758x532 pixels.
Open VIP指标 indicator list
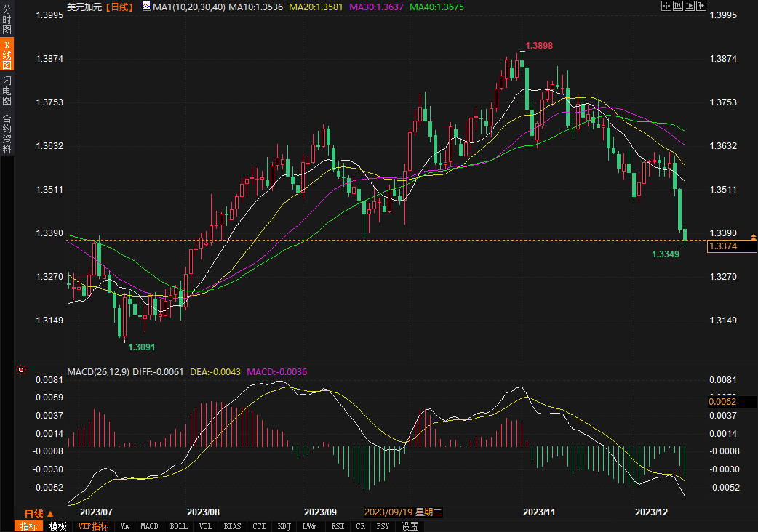click(x=93, y=526)
